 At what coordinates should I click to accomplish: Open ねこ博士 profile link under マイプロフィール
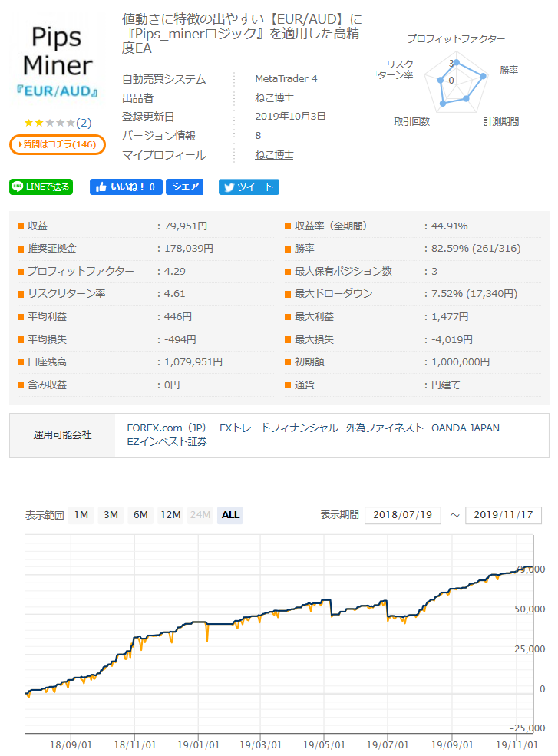point(274,155)
